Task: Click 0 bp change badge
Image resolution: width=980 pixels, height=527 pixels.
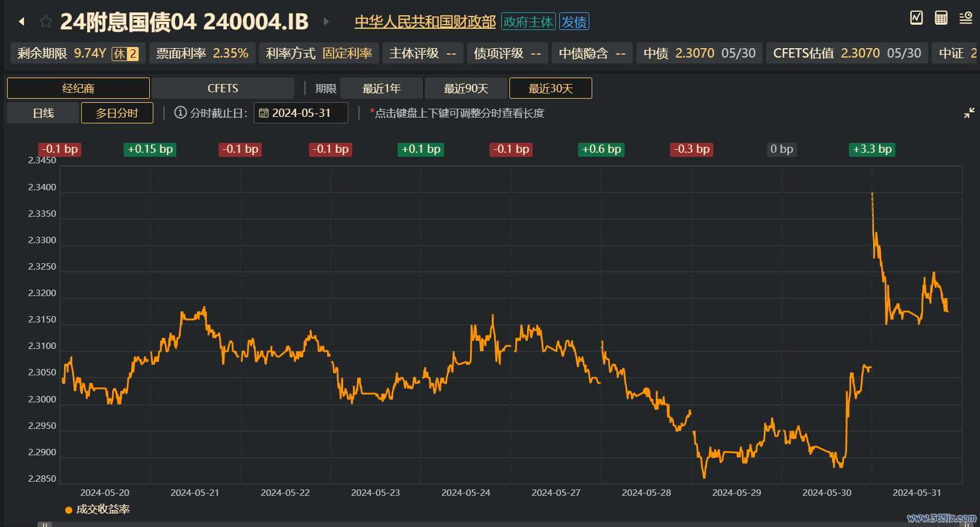Action: [782, 149]
